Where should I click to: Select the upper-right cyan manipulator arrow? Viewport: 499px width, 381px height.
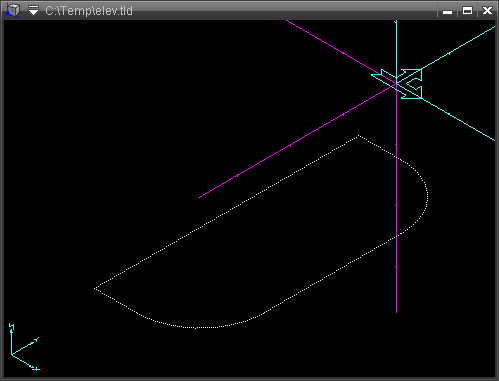[x=411, y=76]
